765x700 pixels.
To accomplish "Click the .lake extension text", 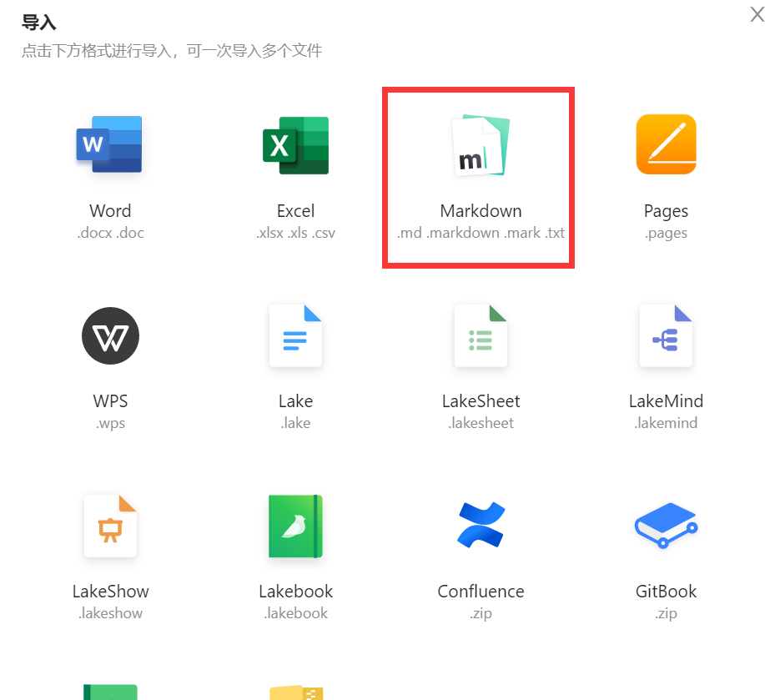I will click(295, 422).
